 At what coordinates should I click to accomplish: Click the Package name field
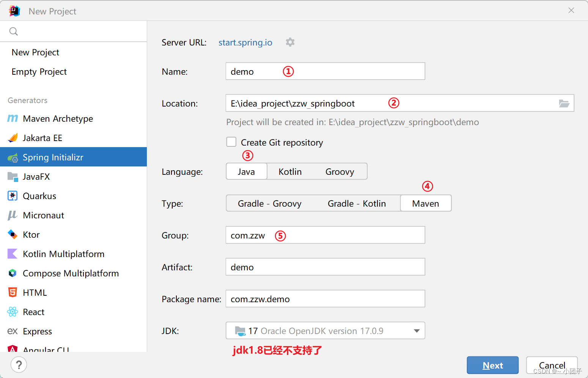pos(325,299)
